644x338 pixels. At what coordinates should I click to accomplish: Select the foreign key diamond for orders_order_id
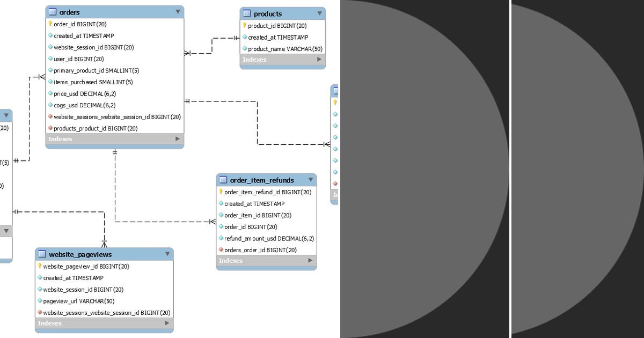coord(221,249)
